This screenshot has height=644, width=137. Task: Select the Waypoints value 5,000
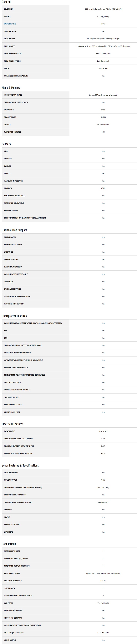coord(103,110)
